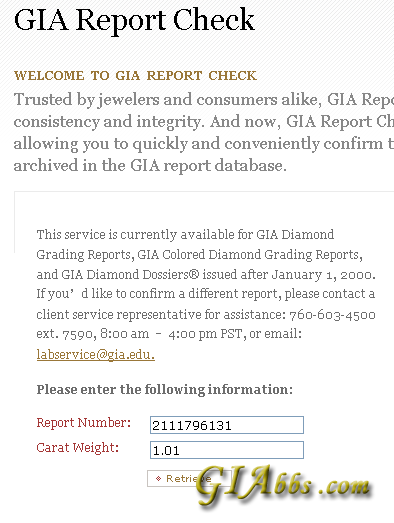Click the Retrieve button
The height and width of the screenshot is (523, 394).
[189, 479]
